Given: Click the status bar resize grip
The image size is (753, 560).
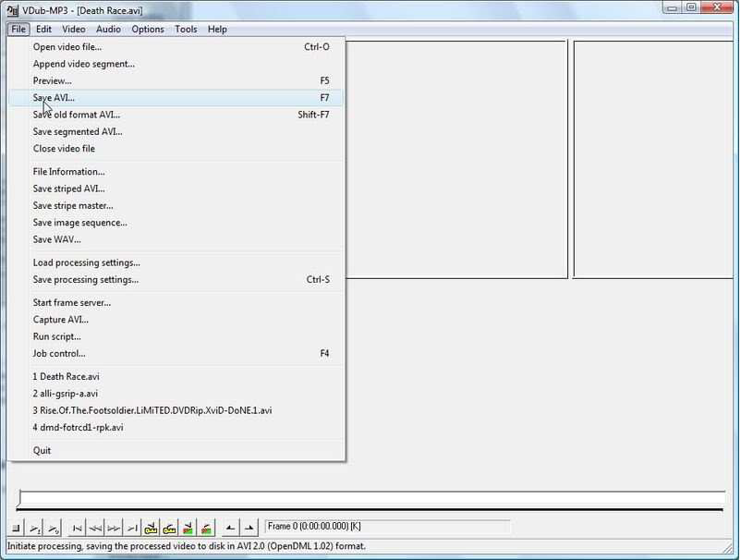Looking at the screenshot, I should [728, 547].
